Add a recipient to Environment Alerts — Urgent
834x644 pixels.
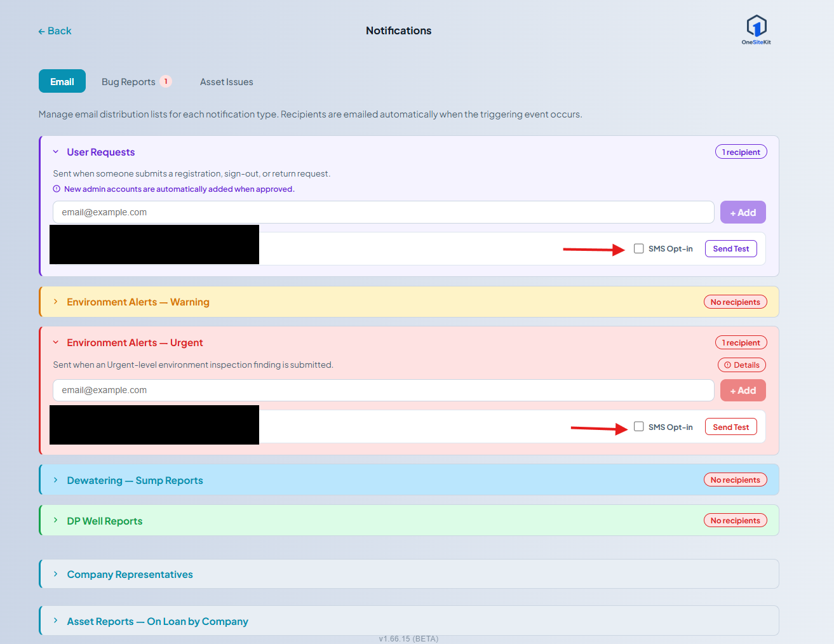click(743, 391)
